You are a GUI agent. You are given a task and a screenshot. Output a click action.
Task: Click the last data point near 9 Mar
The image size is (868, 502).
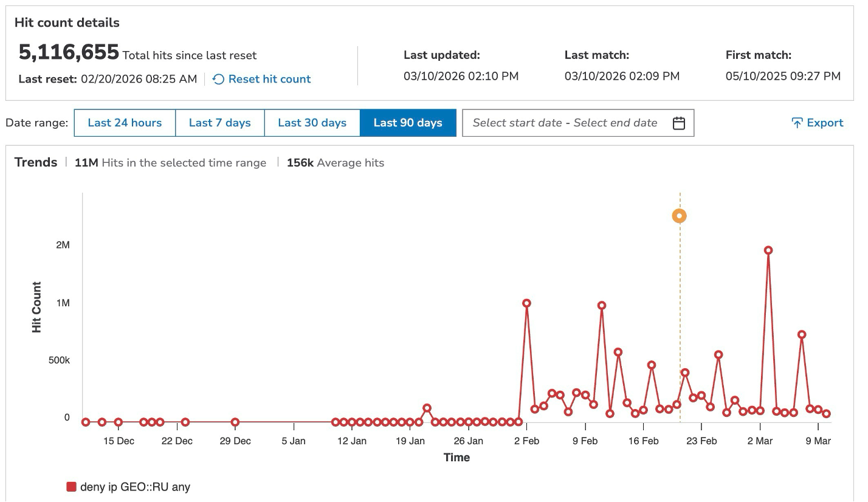826,413
